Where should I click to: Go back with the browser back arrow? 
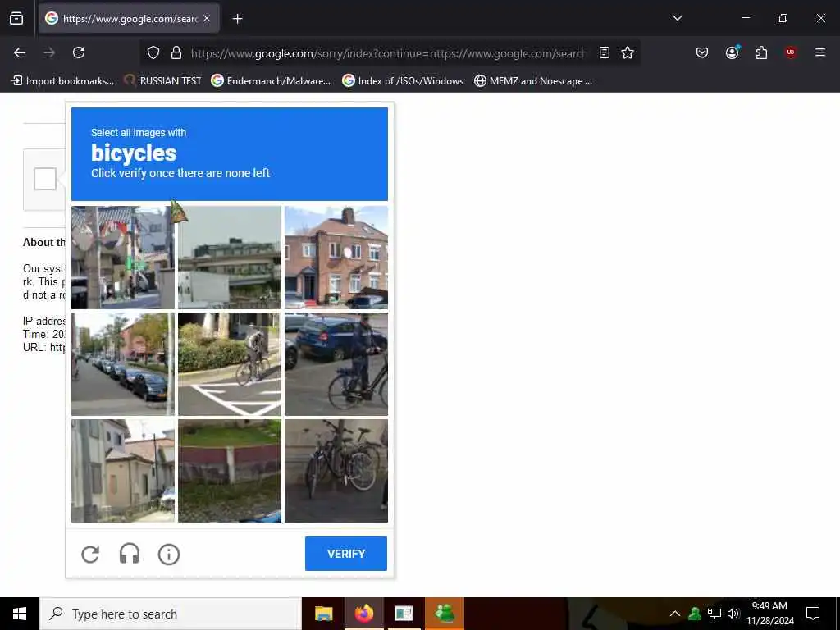coord(20,52)
